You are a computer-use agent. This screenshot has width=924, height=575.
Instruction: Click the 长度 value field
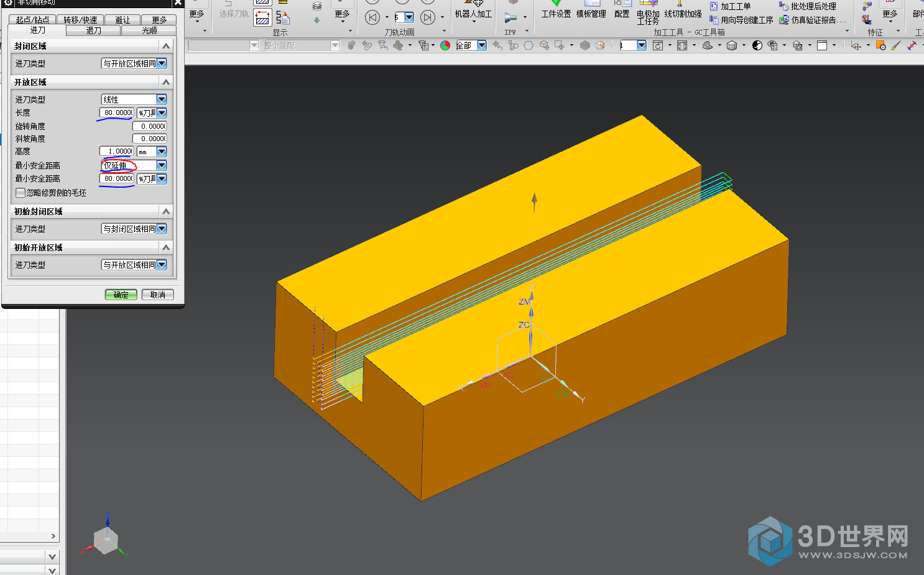coord(117,113)
